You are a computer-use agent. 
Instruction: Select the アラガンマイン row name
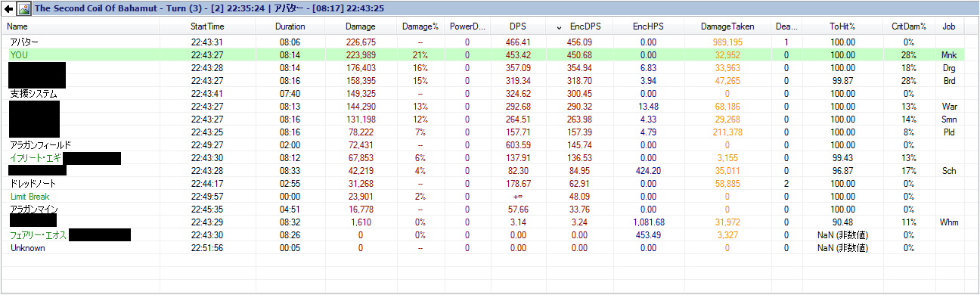tap(34, 209)
